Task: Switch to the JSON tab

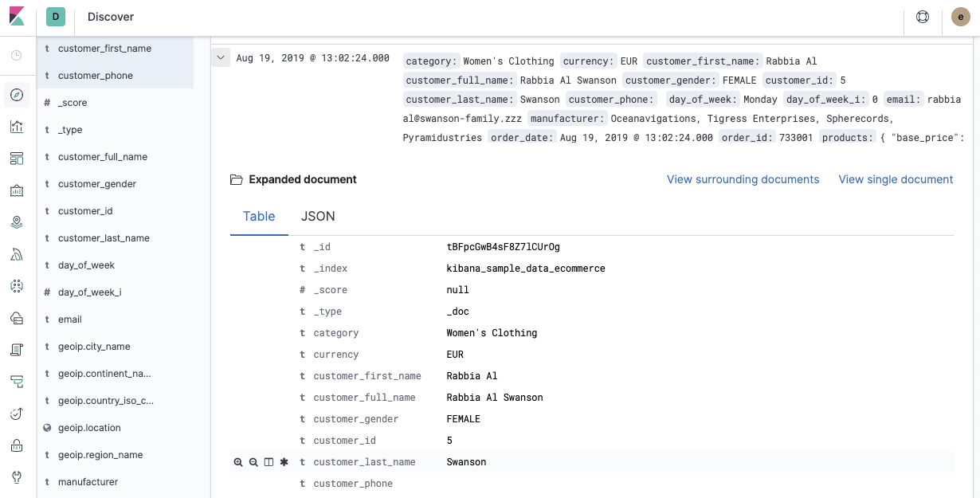Action: 318,216
